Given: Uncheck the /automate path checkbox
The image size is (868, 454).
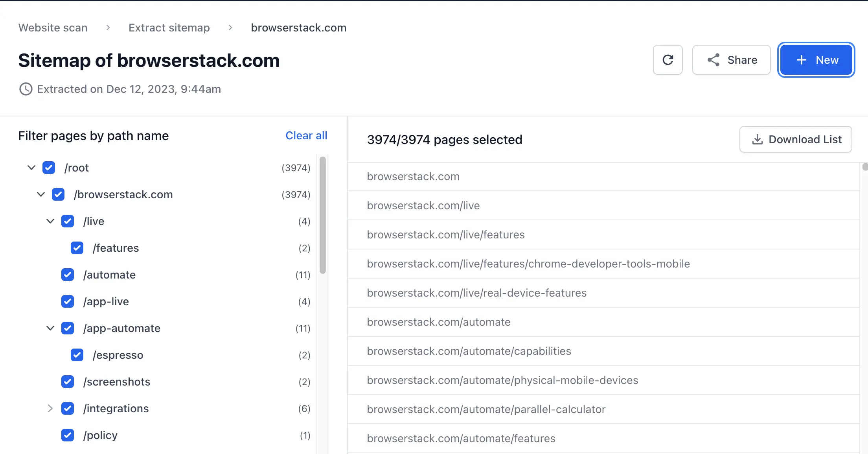Looking at the screenshot, I should (x=68, y=275).
